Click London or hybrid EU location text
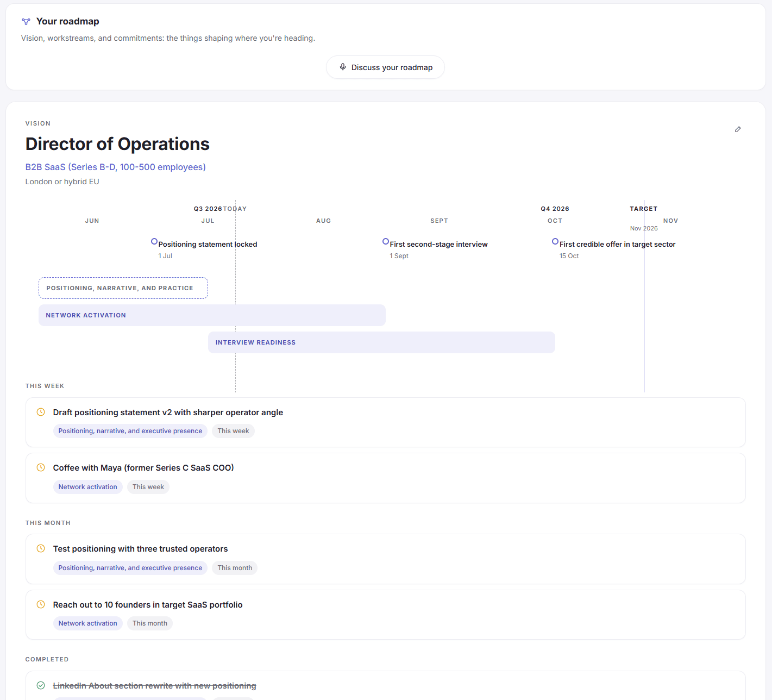The width and height of the screenshot is (772, 700). coord(62,182)
